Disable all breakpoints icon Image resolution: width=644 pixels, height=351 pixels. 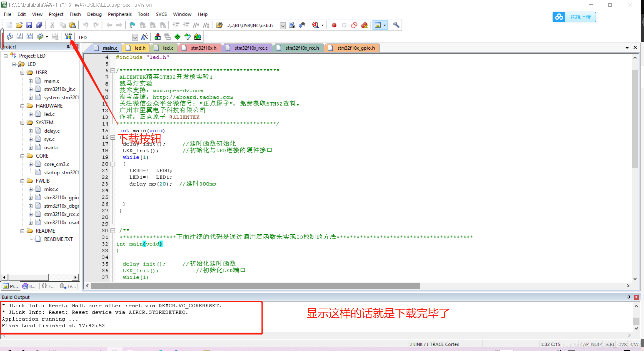(354, 25)
